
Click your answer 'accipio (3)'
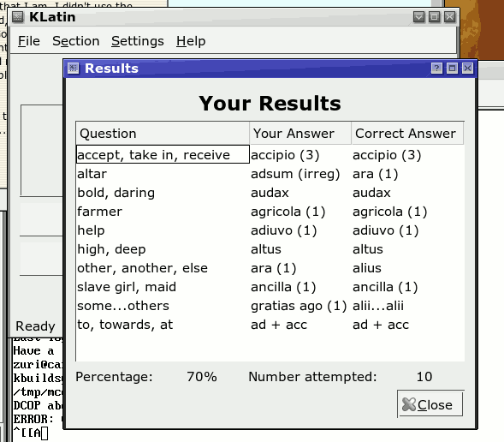point(285,155)
